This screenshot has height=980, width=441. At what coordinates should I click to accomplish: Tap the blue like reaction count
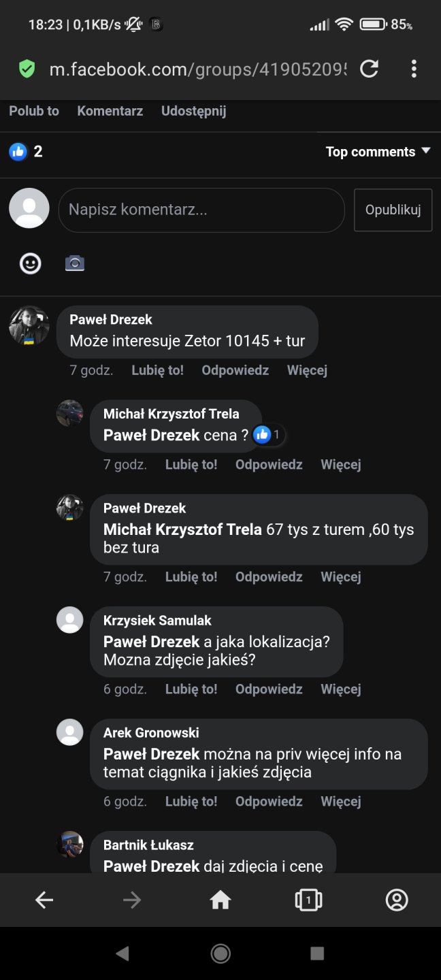pos(26,152)
